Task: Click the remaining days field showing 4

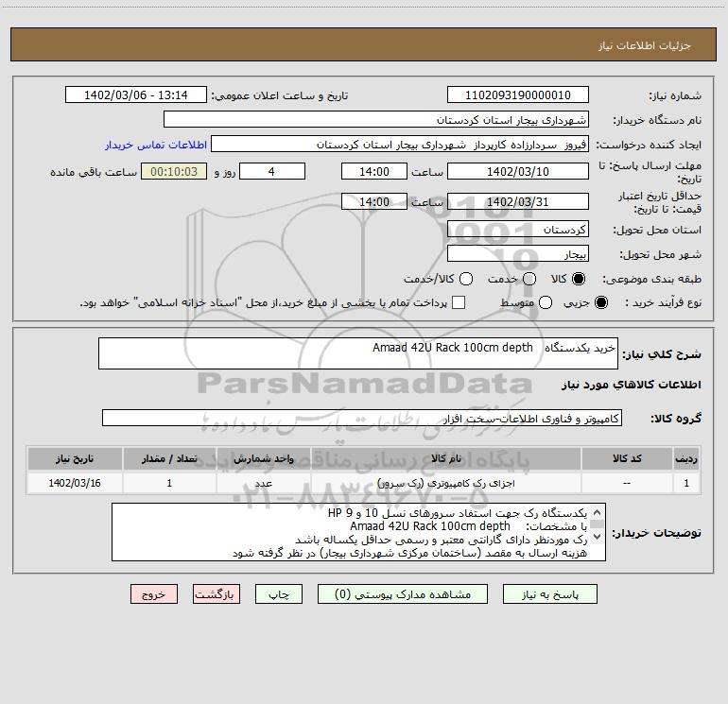Action: pyautogui.click(x=272, y=172)
